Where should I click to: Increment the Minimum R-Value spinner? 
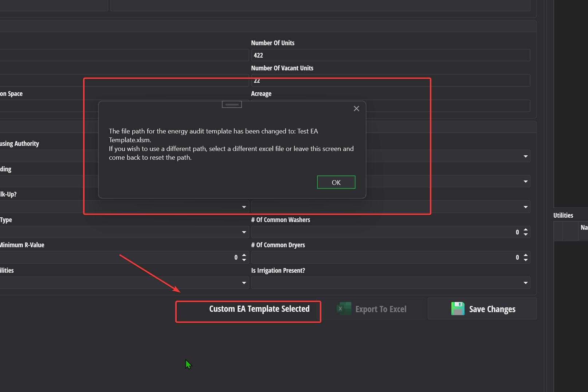coord(243,255)
